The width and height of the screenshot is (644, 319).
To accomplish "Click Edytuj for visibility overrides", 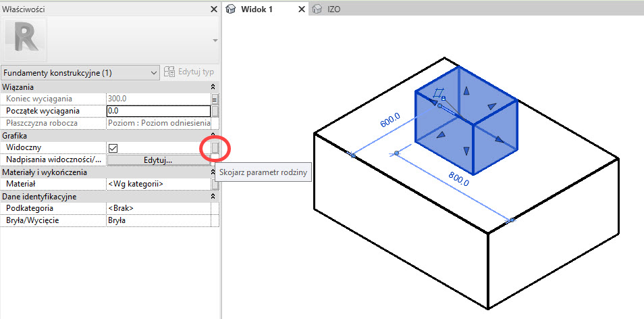I will tap(158, 160).
